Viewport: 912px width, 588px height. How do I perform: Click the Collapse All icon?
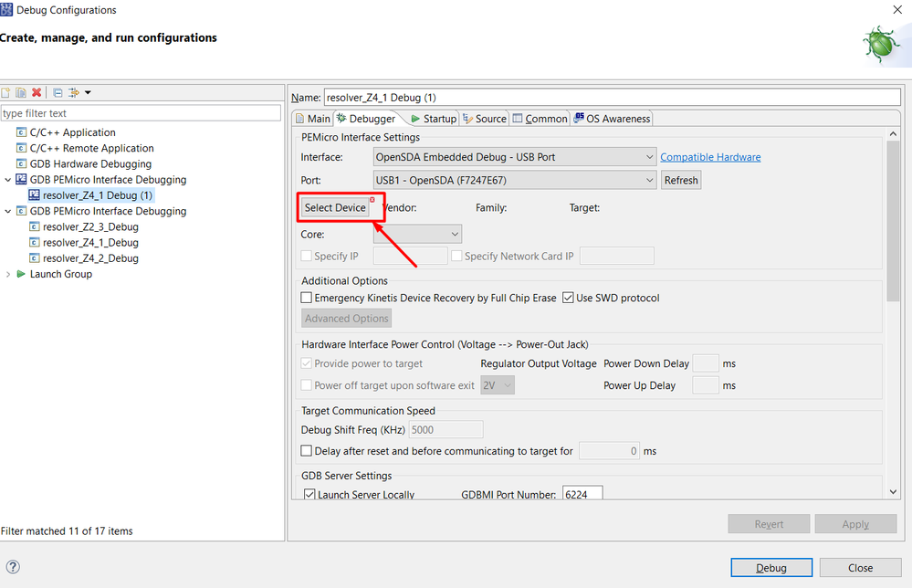click(x=58, y=92)
